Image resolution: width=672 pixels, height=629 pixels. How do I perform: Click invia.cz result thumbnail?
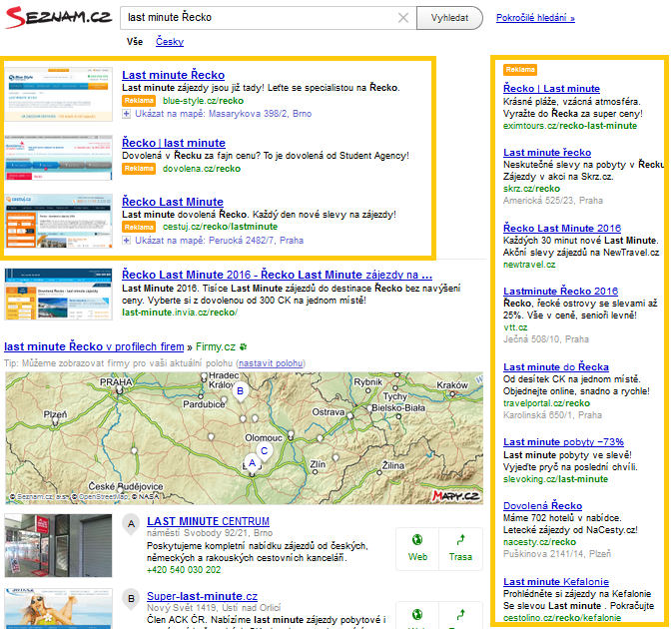[x=59, y=295]
